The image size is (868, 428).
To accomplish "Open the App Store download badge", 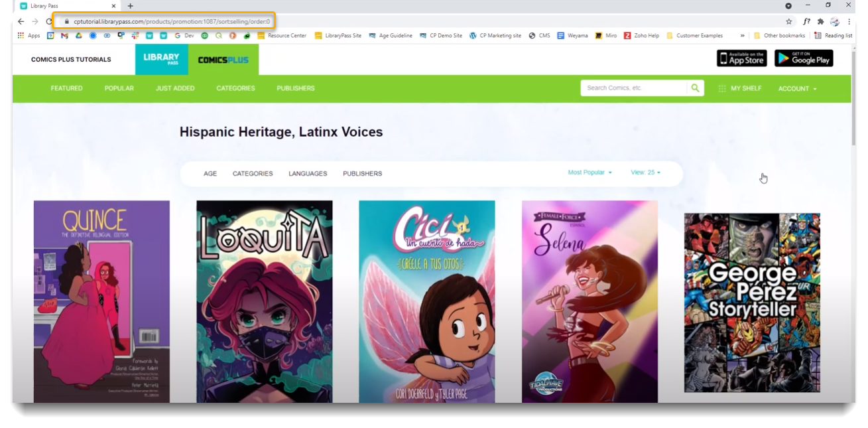I will [x=741, y=58].
